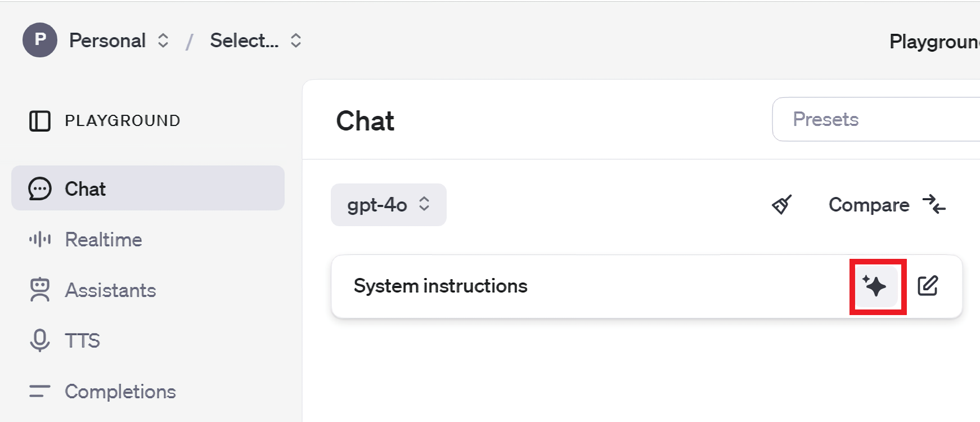Go to the Assistants page
The width and height of the screenshot is (980, 422).
point(110,290)
